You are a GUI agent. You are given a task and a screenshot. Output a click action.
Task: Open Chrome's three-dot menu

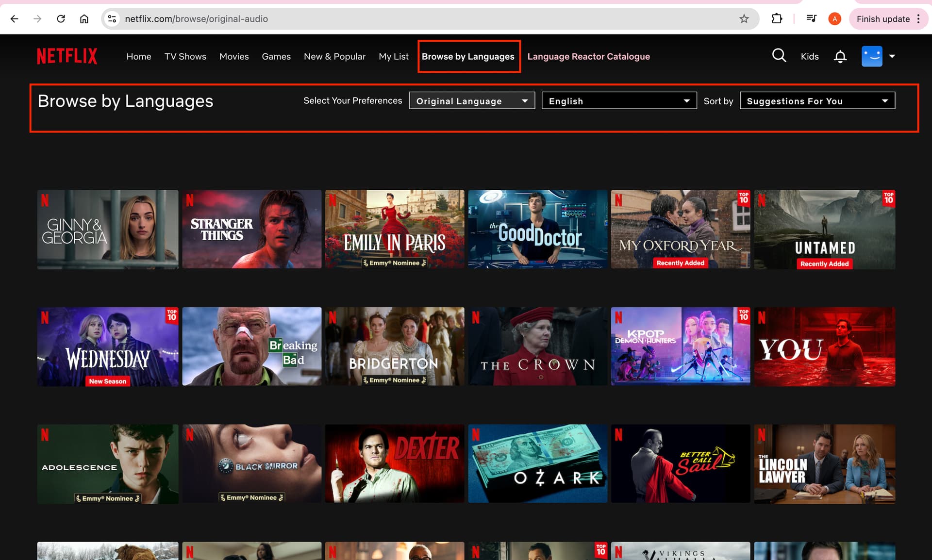(918, 19)
